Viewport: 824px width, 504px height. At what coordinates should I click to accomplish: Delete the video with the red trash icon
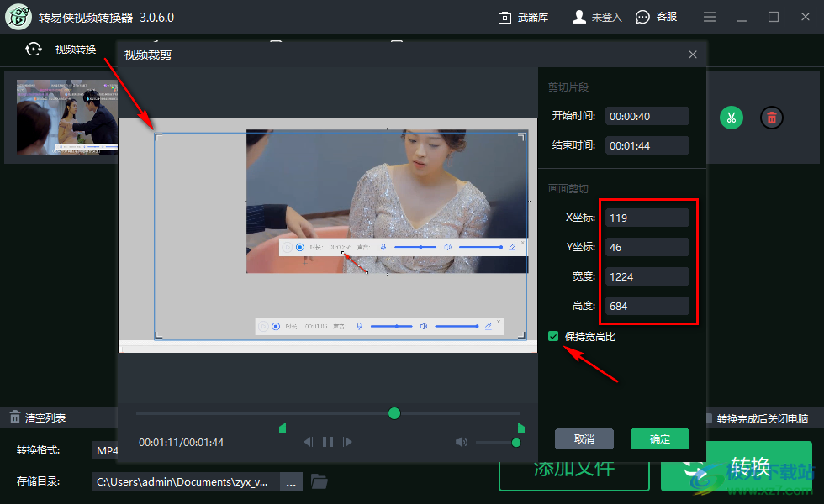772,118
